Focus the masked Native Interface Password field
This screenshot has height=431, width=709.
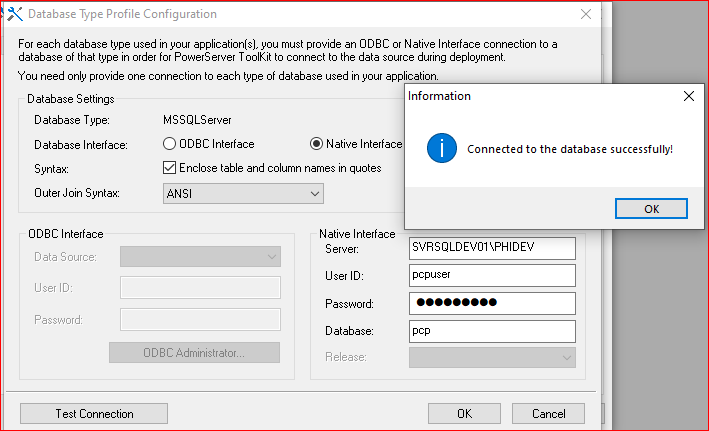tap(492, 303)
